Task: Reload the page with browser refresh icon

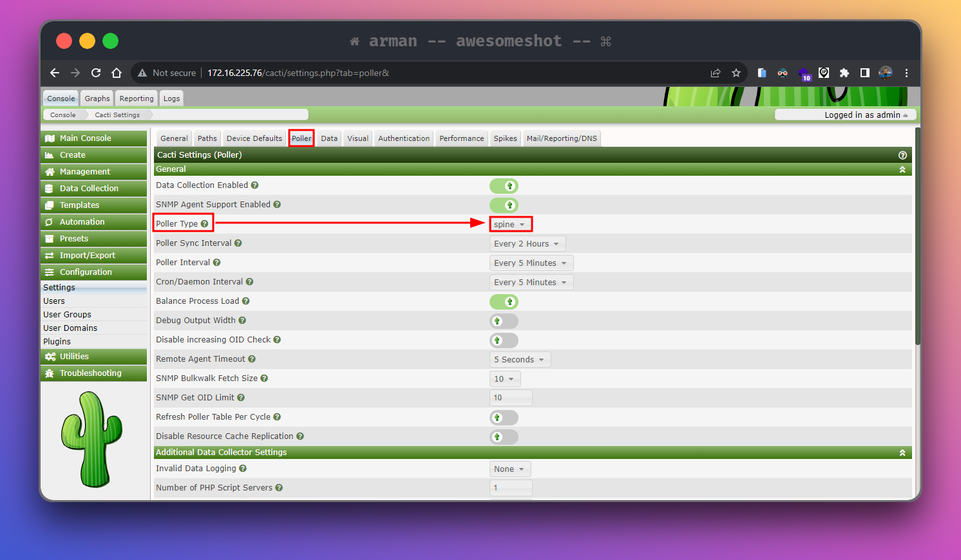Action: (x=96, y=73)
